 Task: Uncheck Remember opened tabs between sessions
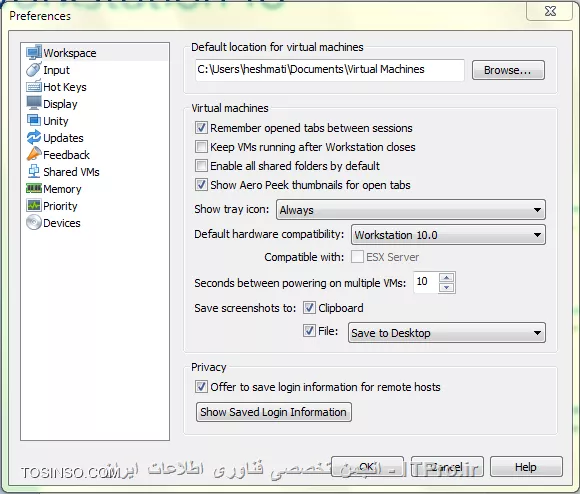[201, 128]
